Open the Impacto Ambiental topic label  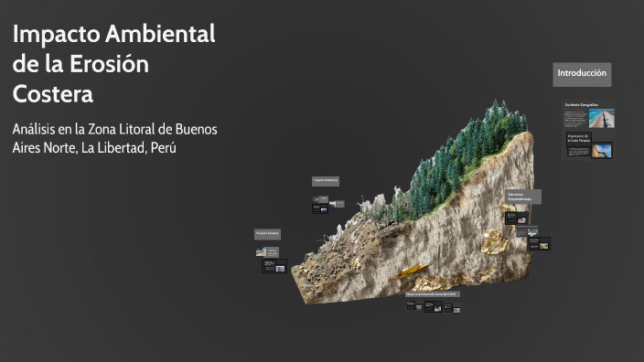click(x=326, y=181)
